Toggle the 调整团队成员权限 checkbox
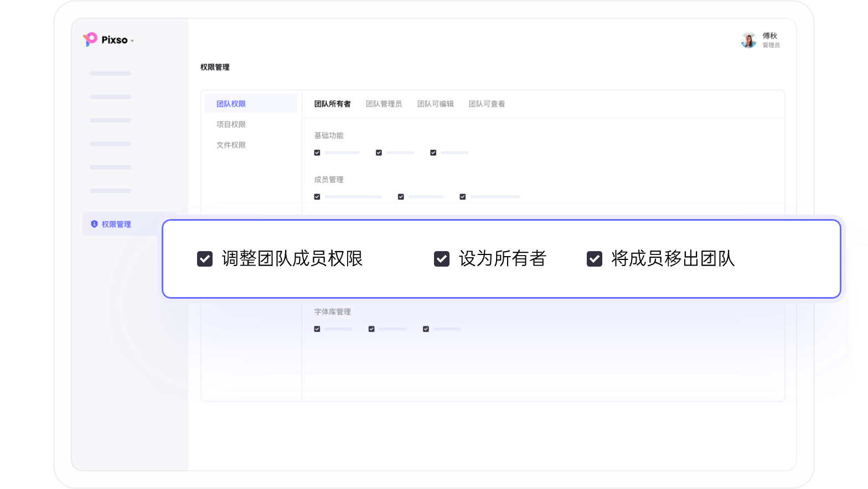This screenshot has width=868, height=489. pos(205,259)
